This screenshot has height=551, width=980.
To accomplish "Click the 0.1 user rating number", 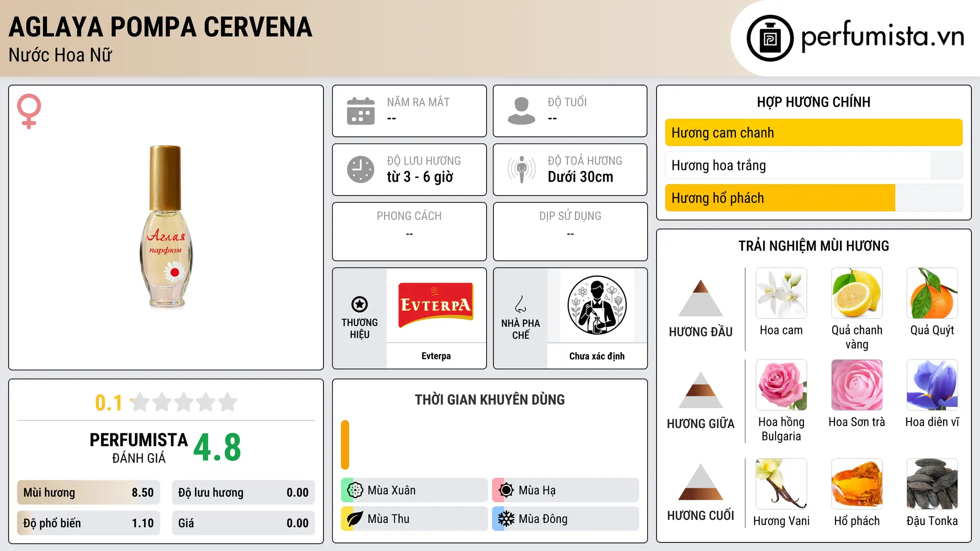I will [109, 403].
